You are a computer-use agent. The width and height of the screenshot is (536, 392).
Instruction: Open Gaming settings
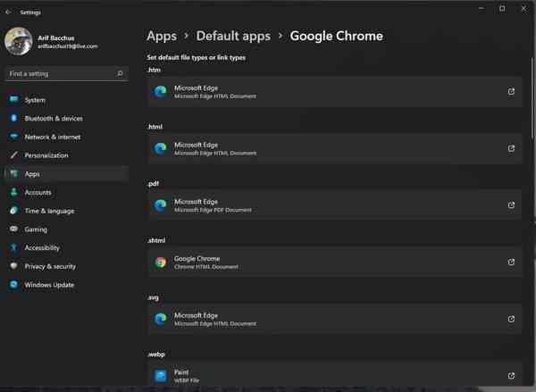pyautogui.click(x=66, y=229)
